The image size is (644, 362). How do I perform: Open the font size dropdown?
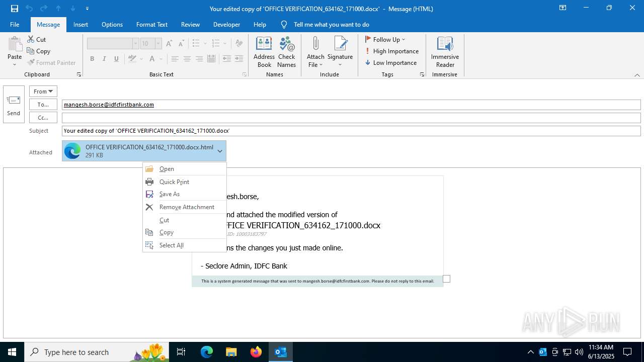point(158,44)
